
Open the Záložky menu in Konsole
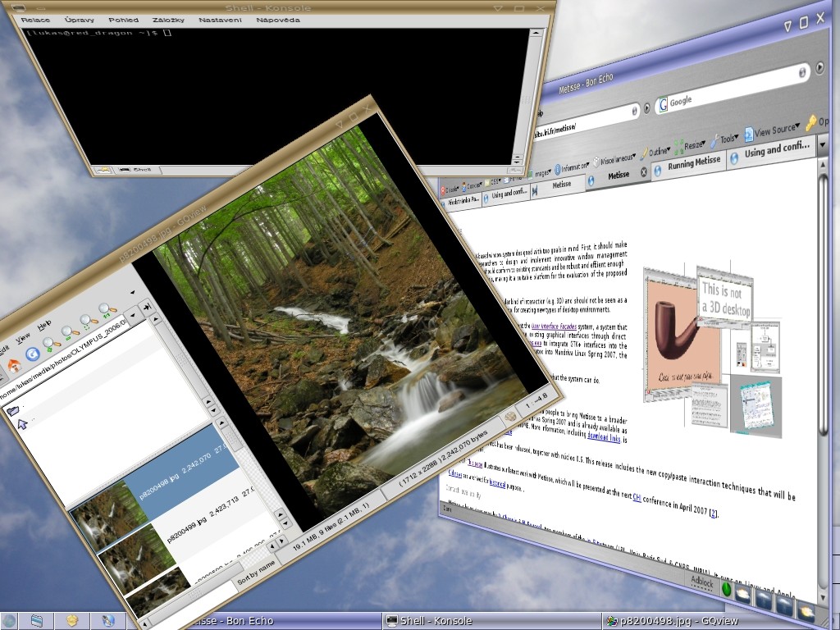click(x=168, y=20)
